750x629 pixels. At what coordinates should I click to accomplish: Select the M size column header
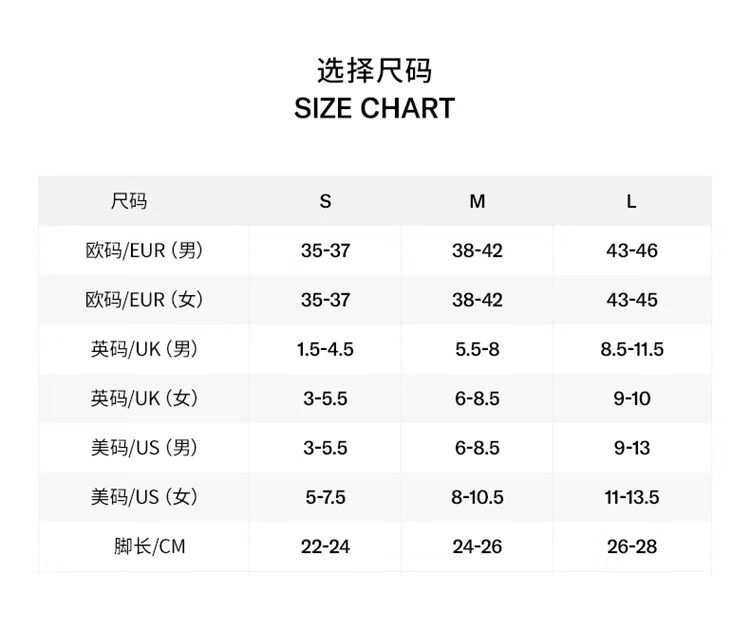click(x=477, y=201)
